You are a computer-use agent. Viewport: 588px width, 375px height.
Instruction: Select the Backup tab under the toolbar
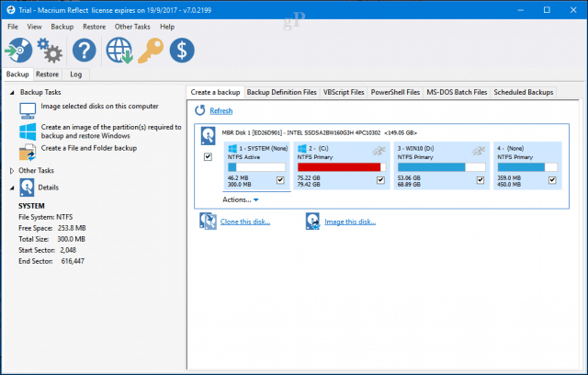17,74
